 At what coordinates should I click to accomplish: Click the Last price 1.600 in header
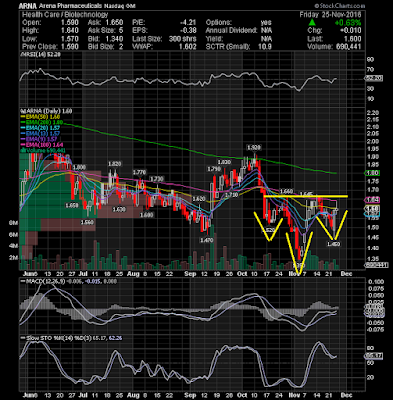point(353,39)
